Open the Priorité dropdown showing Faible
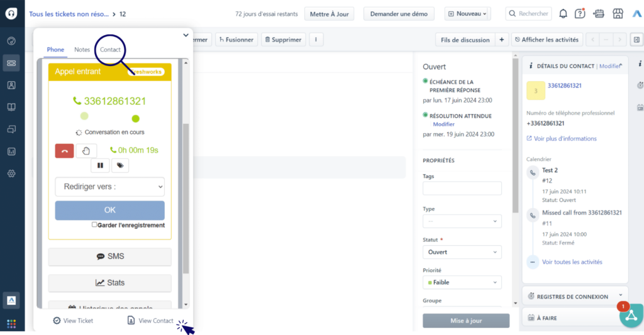The height and width of the screenshot is (335, 644). pos(462,282)
